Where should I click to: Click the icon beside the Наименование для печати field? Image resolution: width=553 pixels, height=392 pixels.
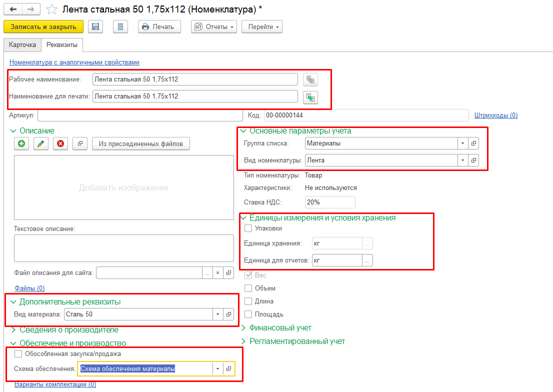click(310, 97)
